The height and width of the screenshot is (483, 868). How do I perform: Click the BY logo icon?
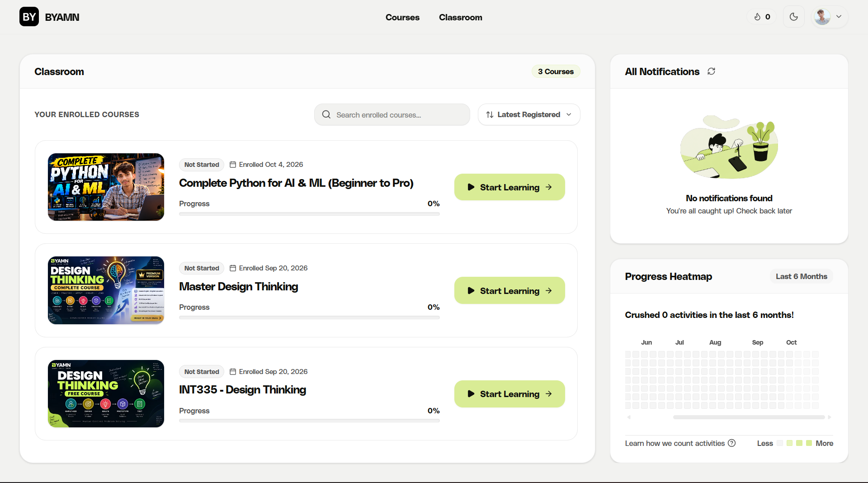(29, 17)
